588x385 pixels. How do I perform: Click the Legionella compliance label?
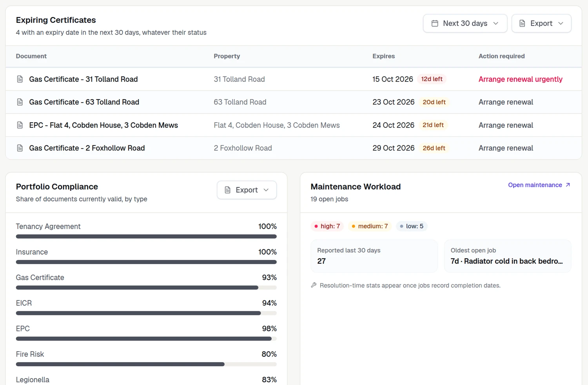coord(33,380)
